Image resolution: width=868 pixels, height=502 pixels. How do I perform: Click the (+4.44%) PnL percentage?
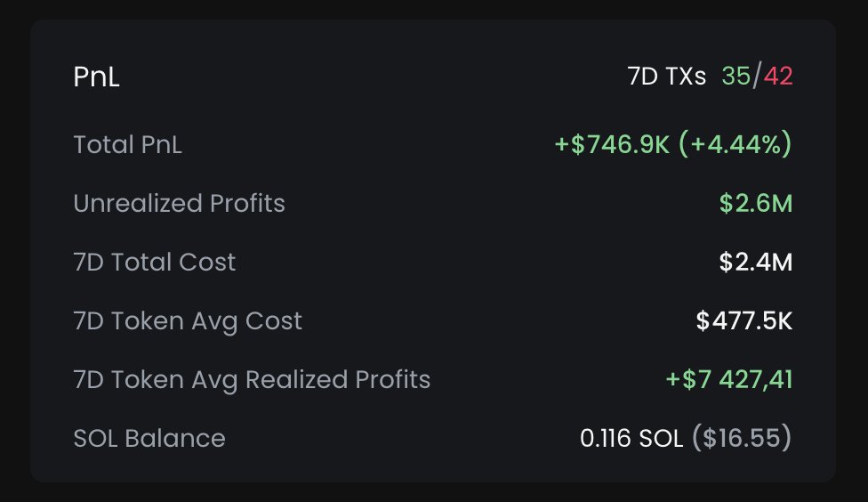click(735, 144)
